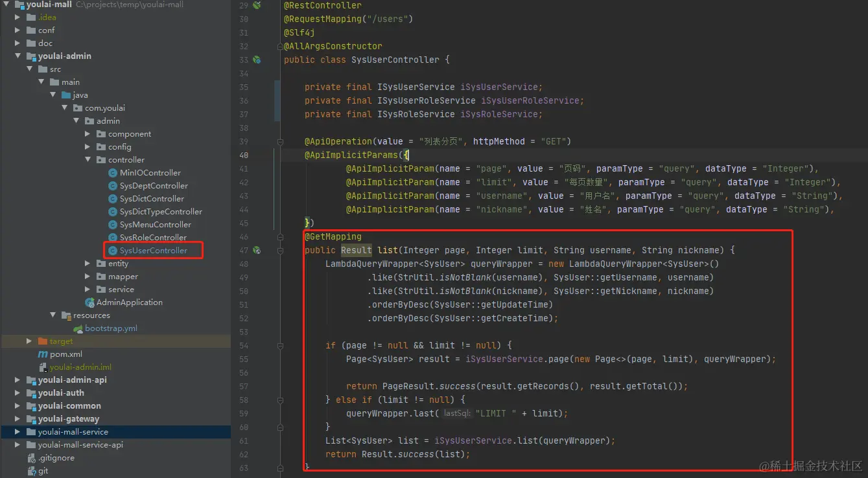Screen dimensions: 868x478
Task: Click the request mapping gutter icon at line 47
Action: click(x=257, y=250)
